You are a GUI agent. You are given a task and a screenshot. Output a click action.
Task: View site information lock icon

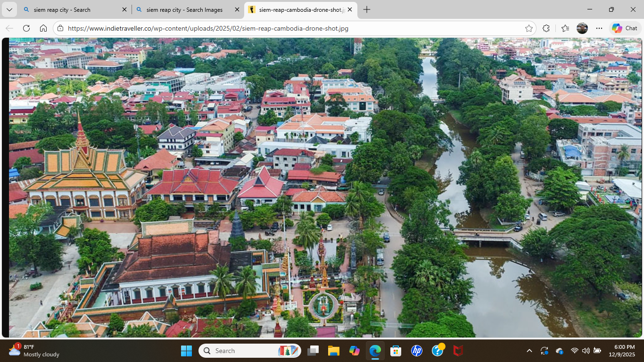pos(60,28)
